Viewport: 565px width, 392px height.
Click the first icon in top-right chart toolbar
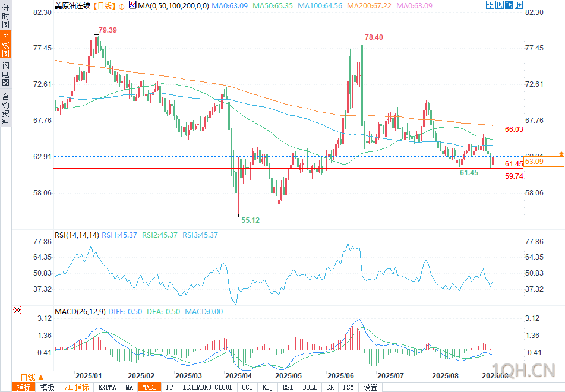click(490, 5)
